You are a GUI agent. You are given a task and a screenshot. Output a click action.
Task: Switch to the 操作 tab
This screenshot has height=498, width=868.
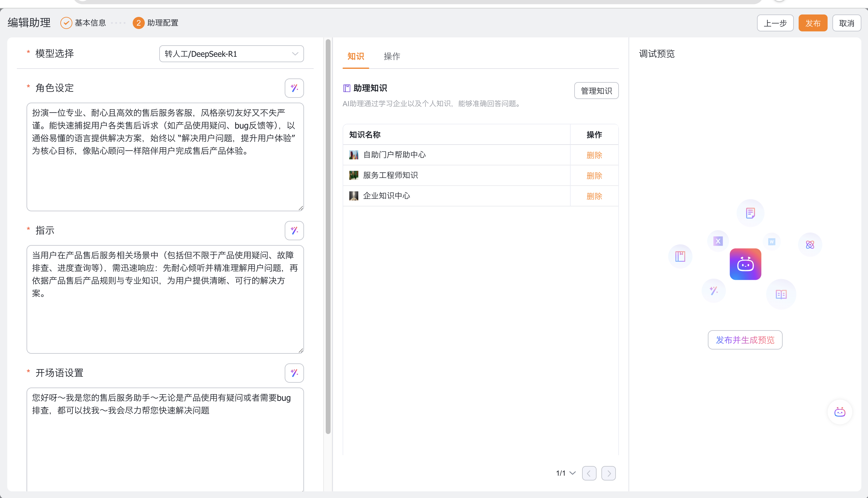pyautogui.click(x=391, y=56)
